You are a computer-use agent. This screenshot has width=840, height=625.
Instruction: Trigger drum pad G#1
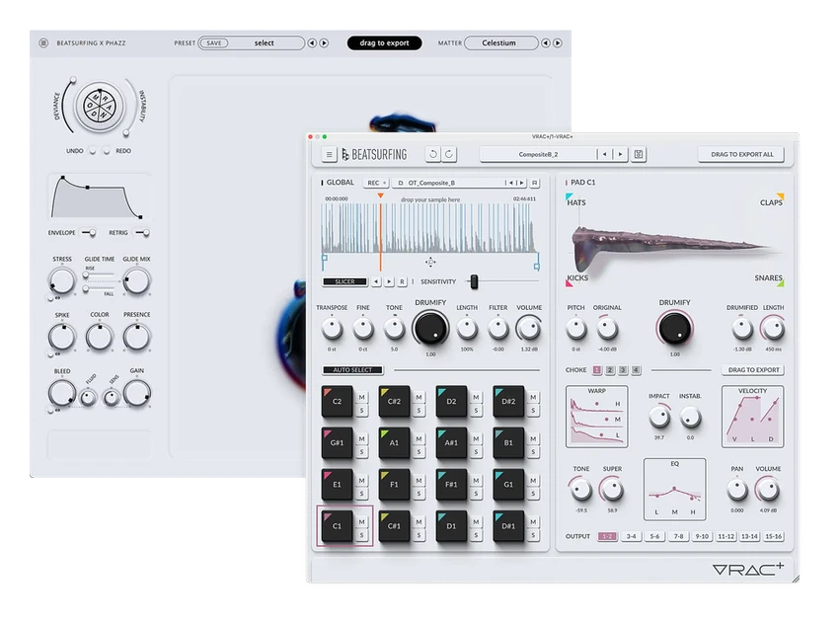(x=337, y=442)
